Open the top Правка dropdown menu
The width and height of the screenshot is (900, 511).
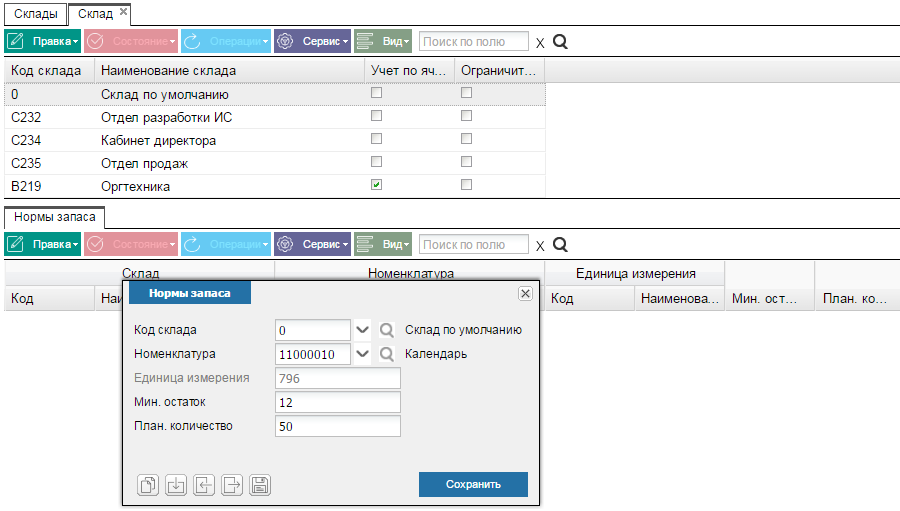point(43,41)
